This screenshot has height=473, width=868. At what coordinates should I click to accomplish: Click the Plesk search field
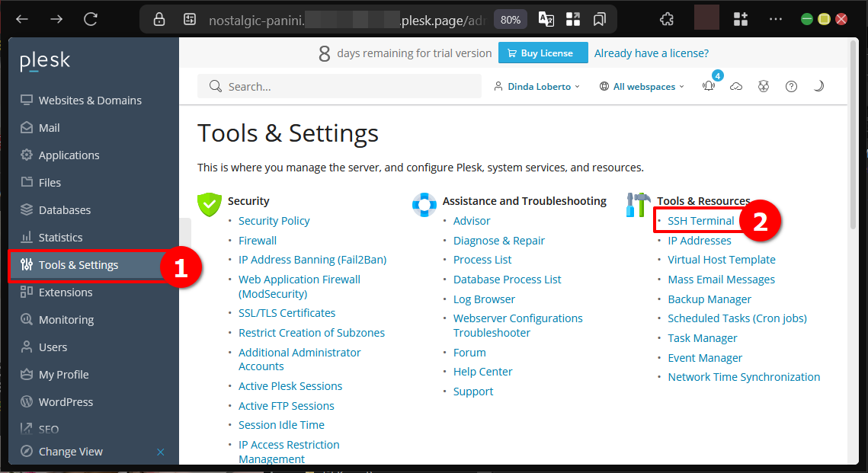339,87
